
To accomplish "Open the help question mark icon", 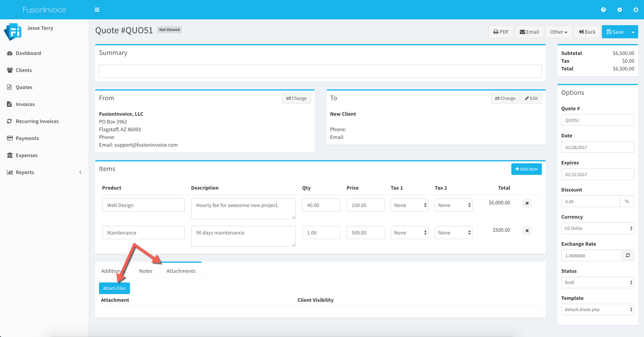I will tap(603, 10).
